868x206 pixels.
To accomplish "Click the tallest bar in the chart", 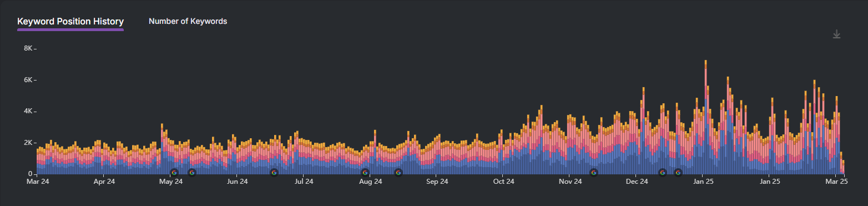I will (x=705, y=117).
